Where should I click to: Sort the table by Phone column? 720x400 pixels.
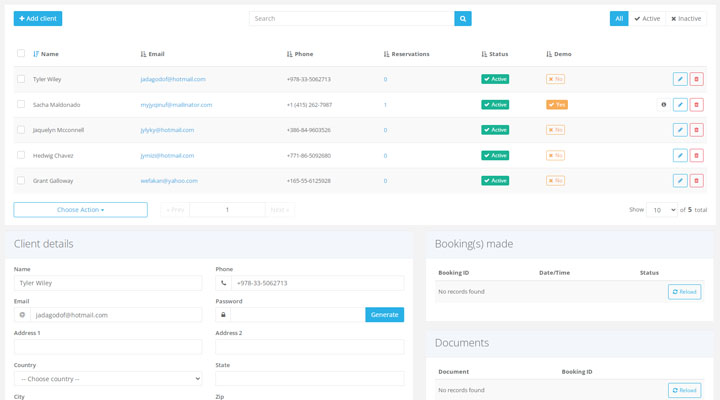coord(300,54)
